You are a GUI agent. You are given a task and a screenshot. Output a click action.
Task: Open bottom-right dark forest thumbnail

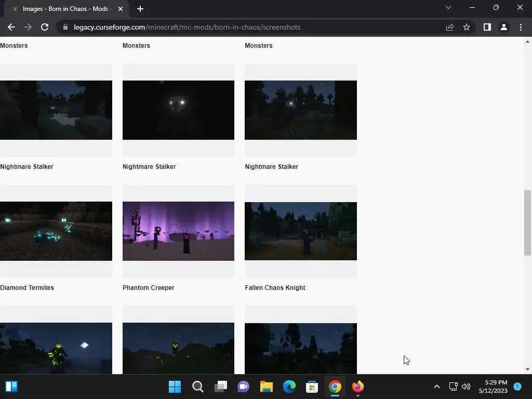pos(301,348)
